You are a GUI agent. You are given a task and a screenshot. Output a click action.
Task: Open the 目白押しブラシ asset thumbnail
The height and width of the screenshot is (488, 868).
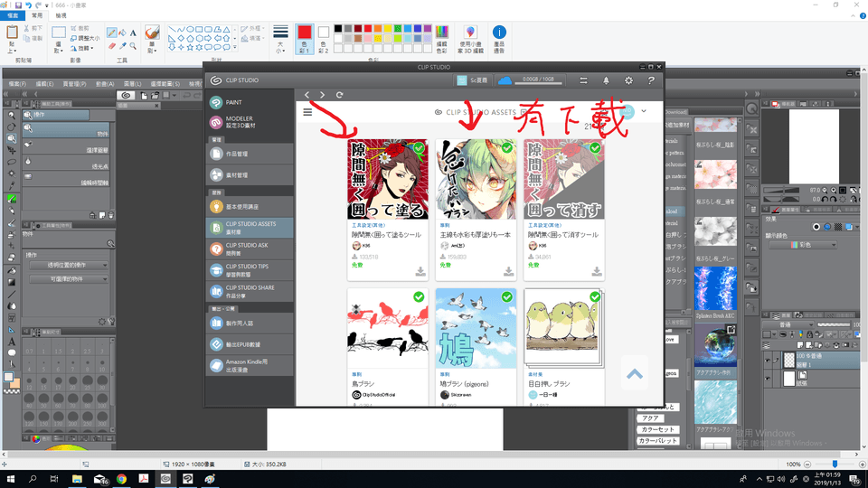(x=563, y=326)
